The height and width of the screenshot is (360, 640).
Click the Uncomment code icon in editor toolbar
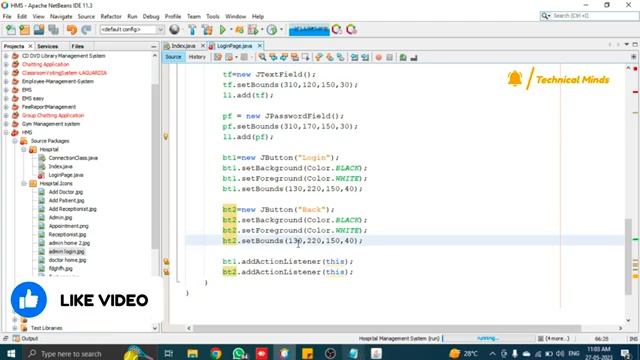[414, 57]
